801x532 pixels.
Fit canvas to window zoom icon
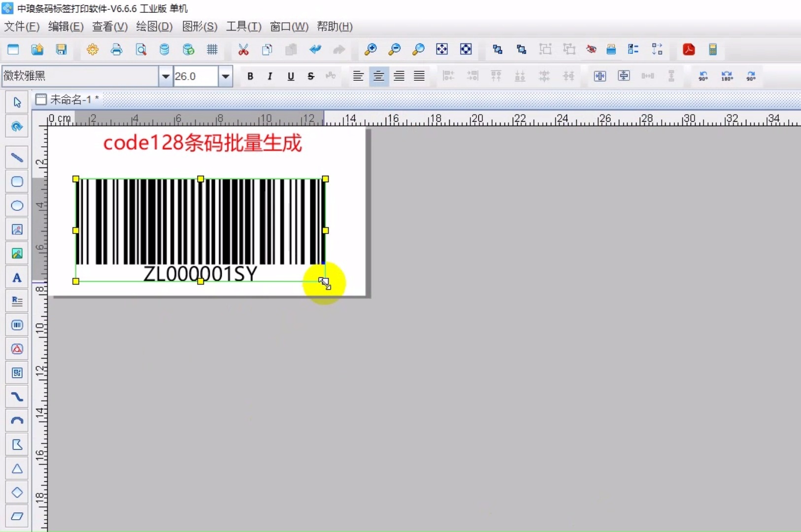point(442,49)
